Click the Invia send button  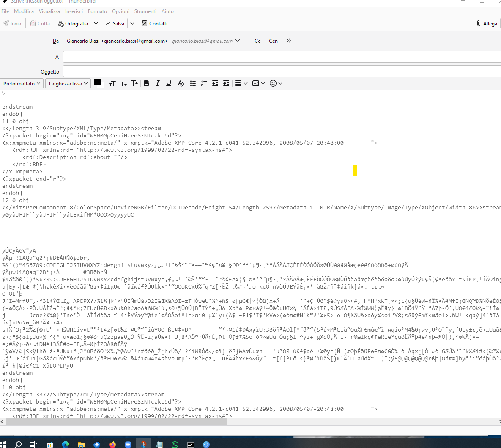12,24
